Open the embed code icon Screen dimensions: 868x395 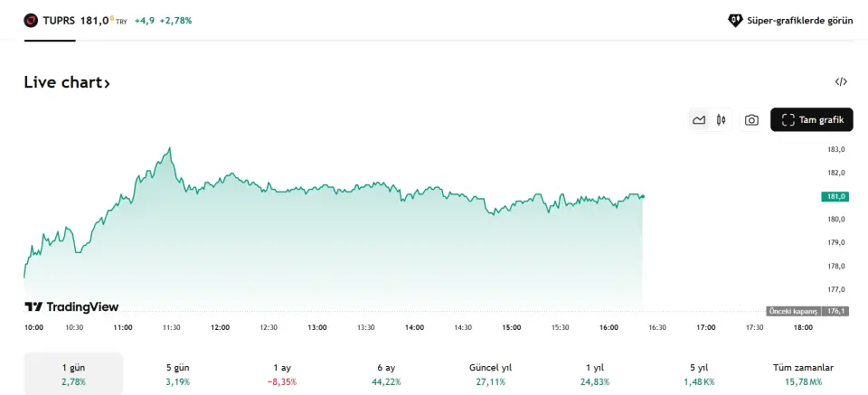coord(841,82)
